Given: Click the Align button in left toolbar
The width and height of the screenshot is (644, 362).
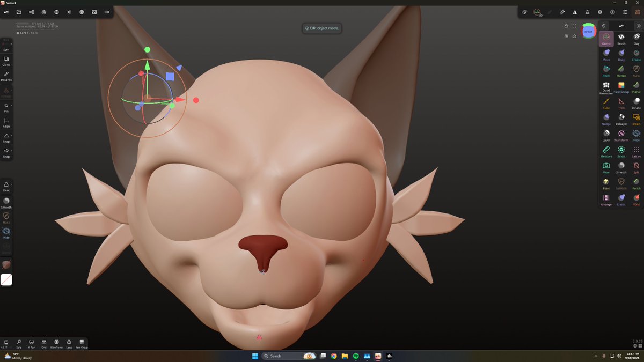Looking at the screenshot, I should click(x=6, y=122).
